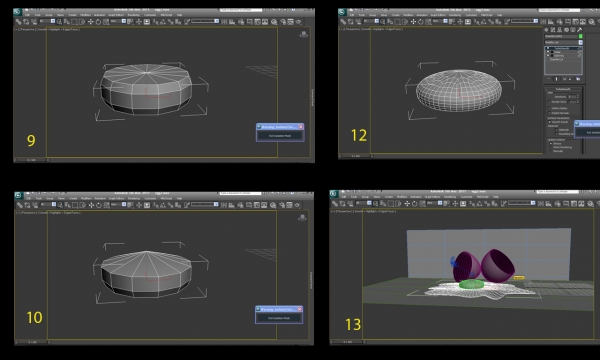Click the teapot Render icon in screenshot 9
This screenshot has width=600, height=360.
click(x=299, y=22)
